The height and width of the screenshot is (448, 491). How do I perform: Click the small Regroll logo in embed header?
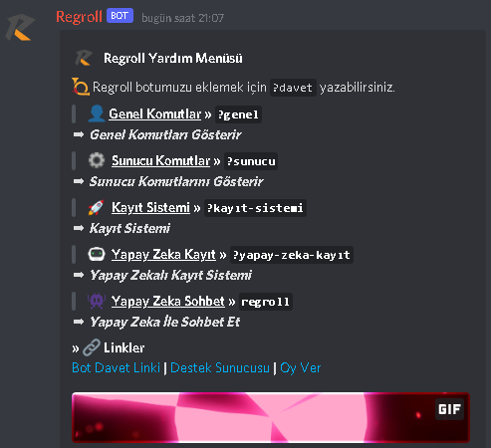(84, 58)
